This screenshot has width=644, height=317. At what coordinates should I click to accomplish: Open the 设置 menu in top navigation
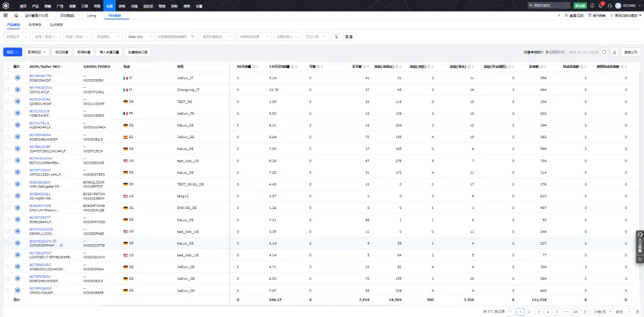tap(199, 6)
